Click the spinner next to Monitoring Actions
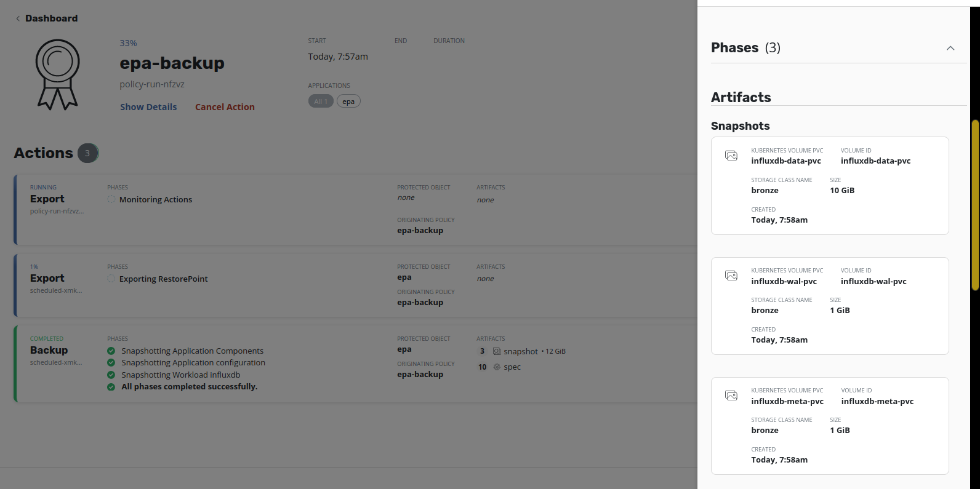 tap(111, 199)
